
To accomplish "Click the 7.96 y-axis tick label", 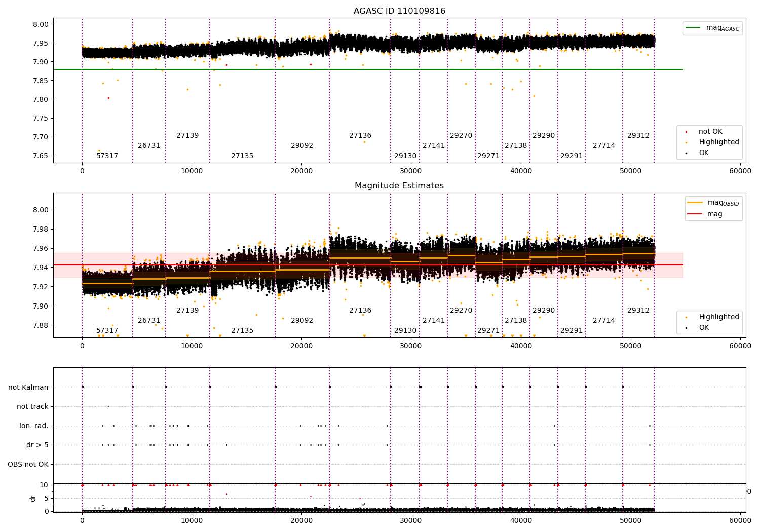I will point(41,248).
